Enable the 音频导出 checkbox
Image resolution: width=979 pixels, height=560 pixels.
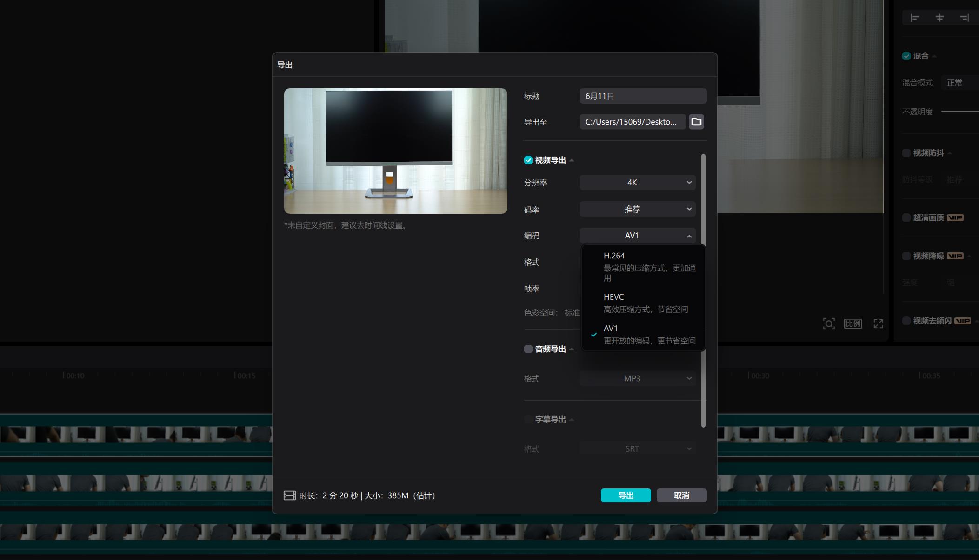pyautogui.click(x=528, y=349)
